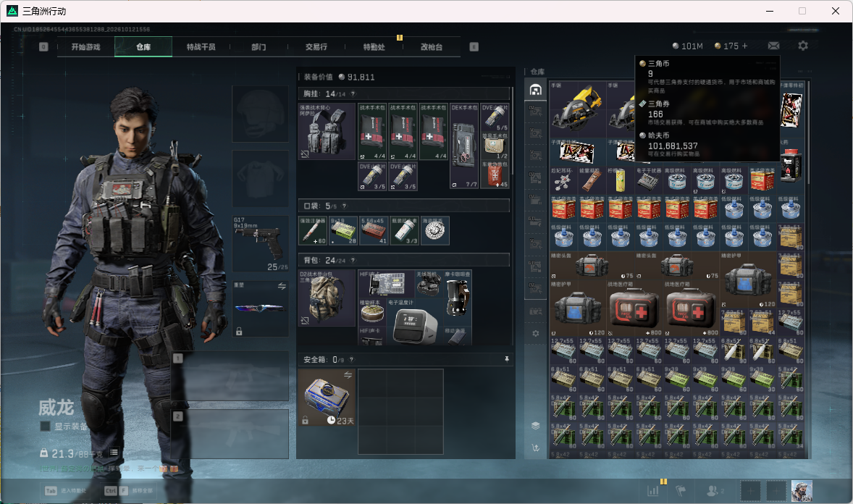Click the swap icon on the knife slot

point(282,286)
